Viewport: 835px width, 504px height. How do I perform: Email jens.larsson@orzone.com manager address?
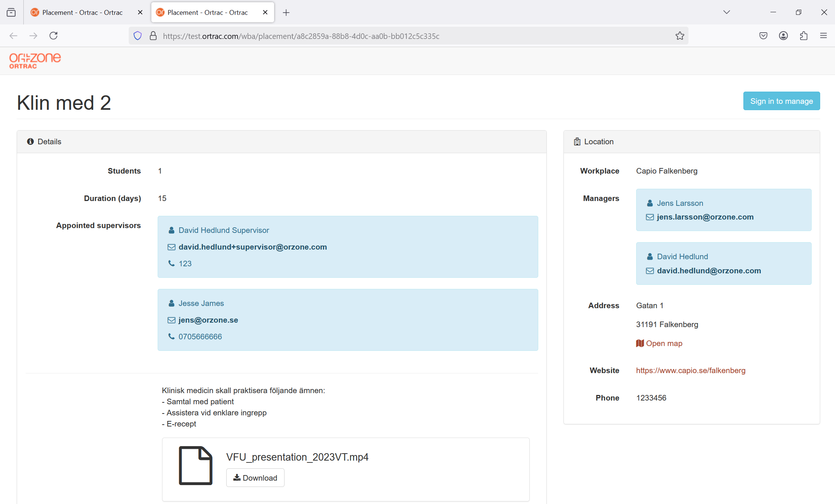click(705, 217)
